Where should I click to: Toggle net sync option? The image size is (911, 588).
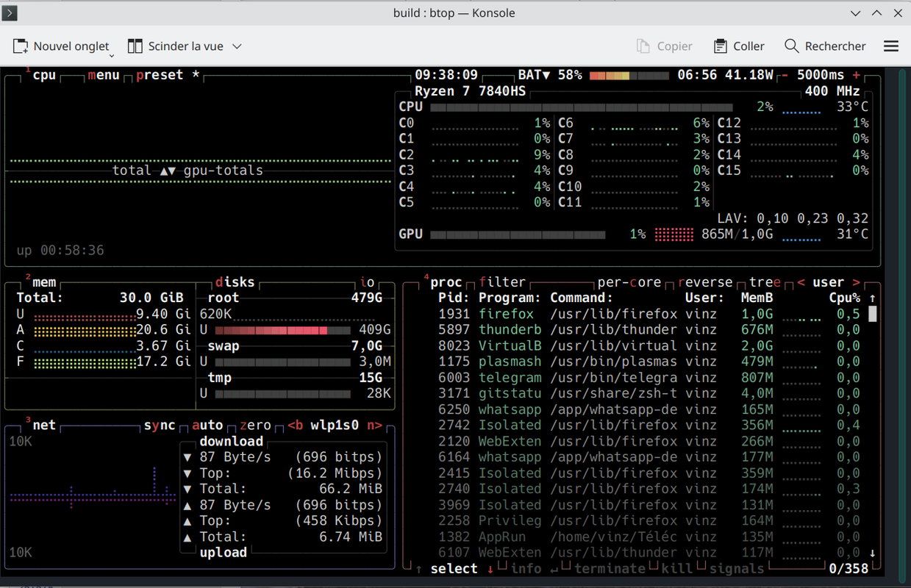pyautogui.click(x=160, y=426)
